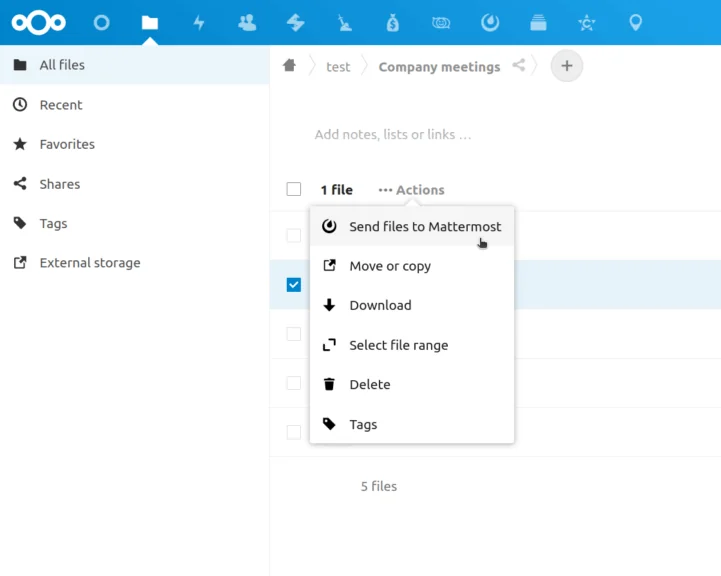Click the Nextcloud logo

39,23
